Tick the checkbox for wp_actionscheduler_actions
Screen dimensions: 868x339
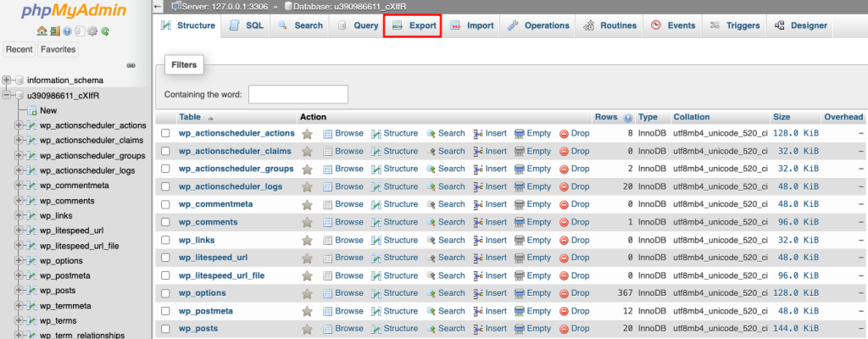(x=166, y=133)
